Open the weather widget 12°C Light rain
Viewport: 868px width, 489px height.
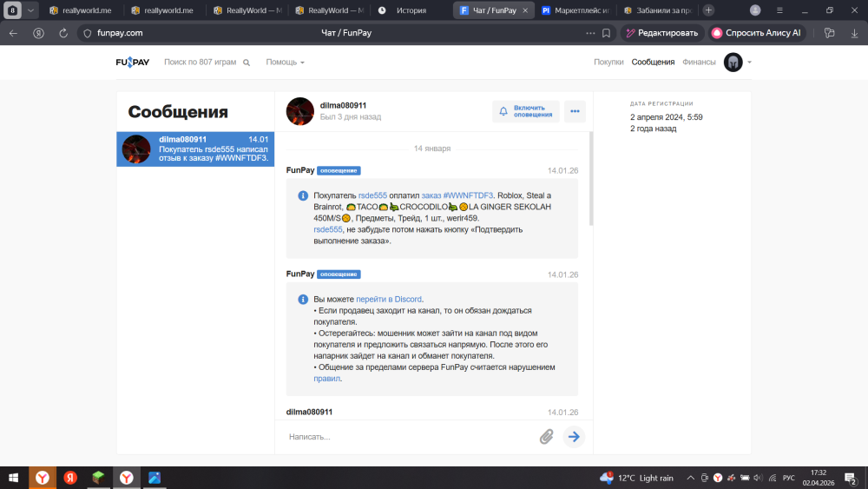tap(636, 478)
